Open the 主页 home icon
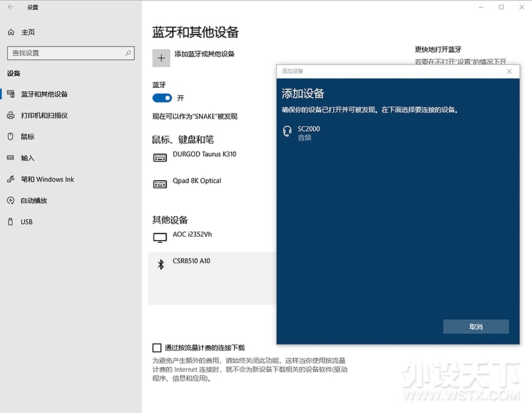 point(11,32)
